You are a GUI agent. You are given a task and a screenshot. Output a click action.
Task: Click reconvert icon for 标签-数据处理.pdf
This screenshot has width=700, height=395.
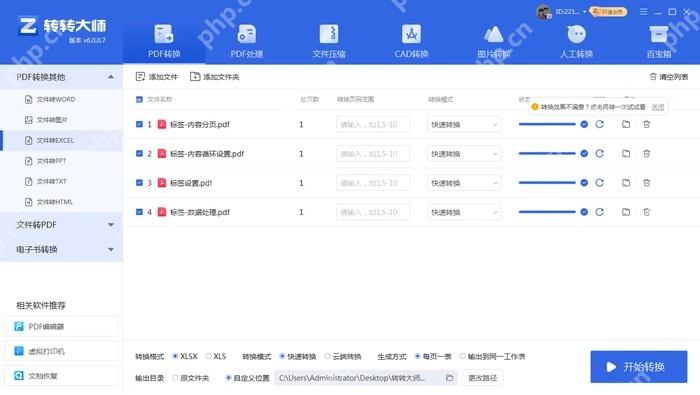coord(600,212)
